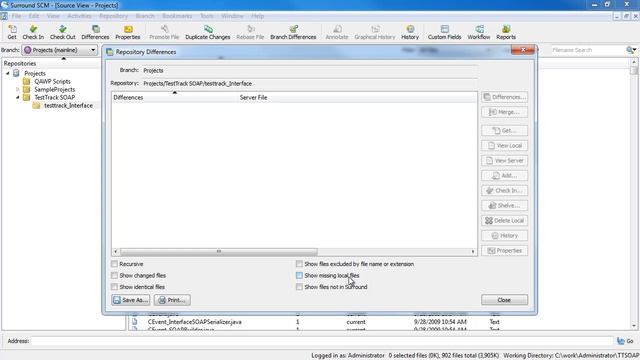Open the File menu
The width and height of the screenshot is (640, 360).
(16, 16)
